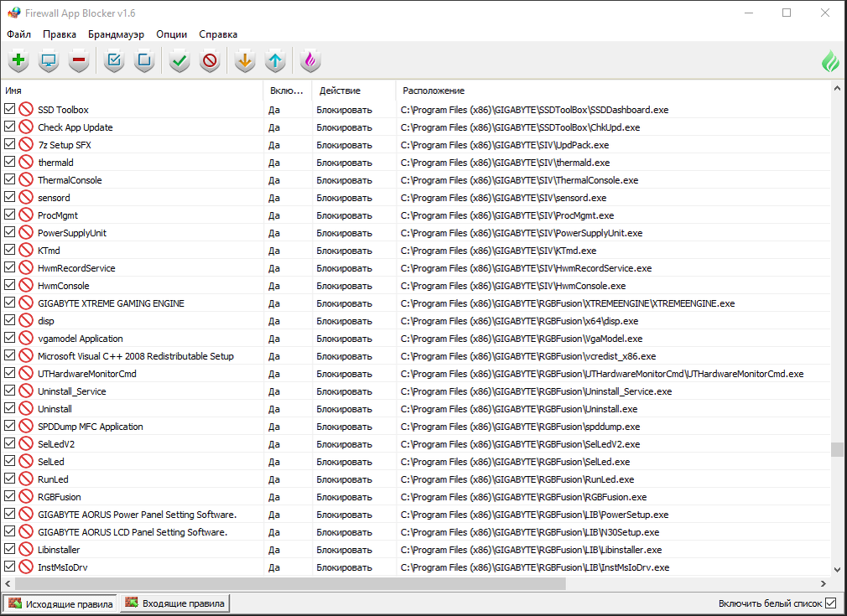This screenshot has width=847, height=616.
Task: Click Блокировать action in the SelLedV2 row
Action: pos(344,444)
